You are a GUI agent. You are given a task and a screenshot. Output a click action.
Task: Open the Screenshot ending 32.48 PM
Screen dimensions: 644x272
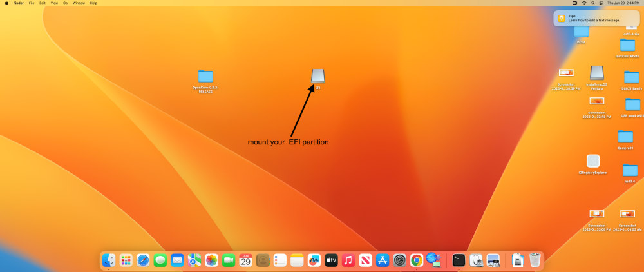pos(597,101)
